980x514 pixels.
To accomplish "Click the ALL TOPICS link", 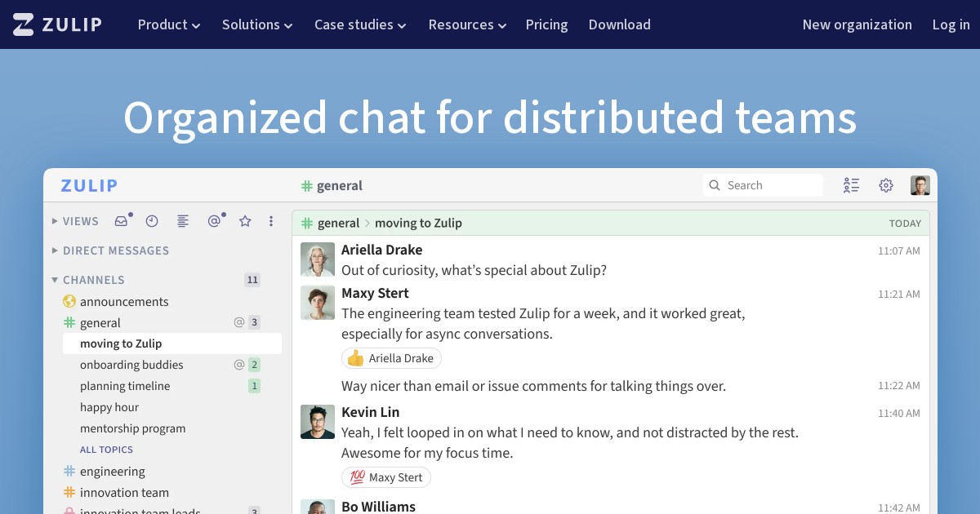I will (x=106, y=450).
